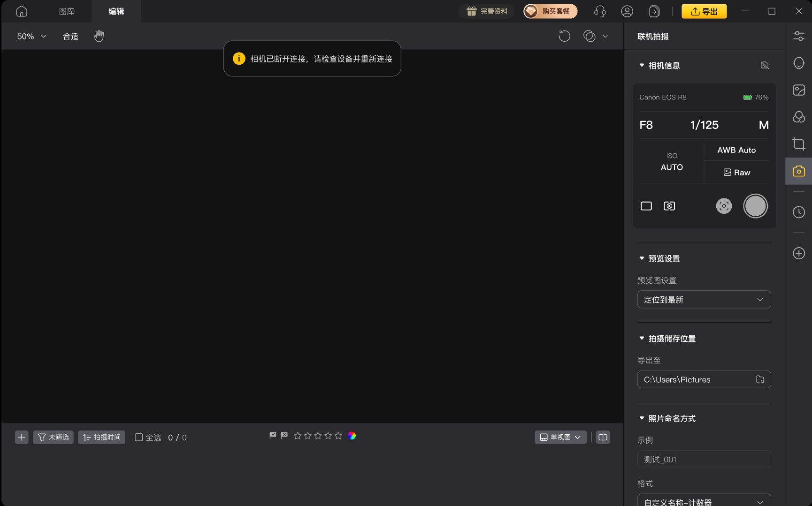Open the 50% zoom level dropdown
This screenshot has width=812, height=506.
31,36
